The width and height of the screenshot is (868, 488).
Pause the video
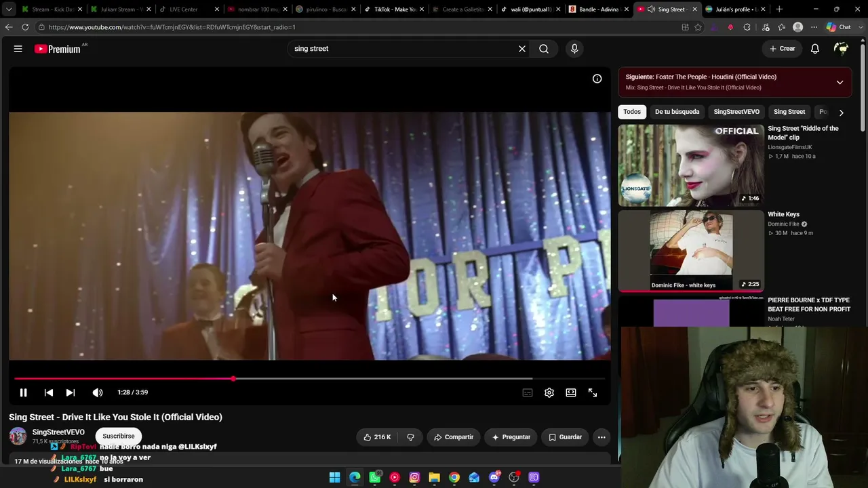(x=23, y=392)
